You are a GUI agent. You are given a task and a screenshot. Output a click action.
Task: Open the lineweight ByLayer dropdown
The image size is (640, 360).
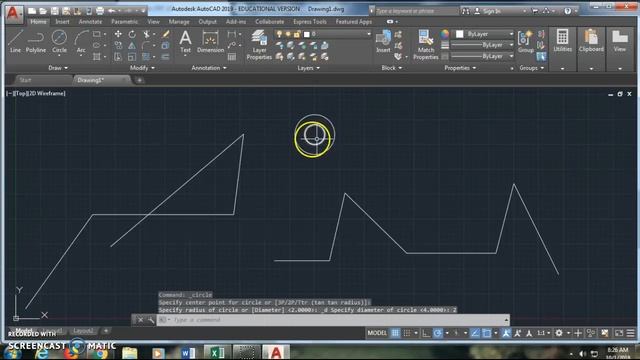(482, 45)
